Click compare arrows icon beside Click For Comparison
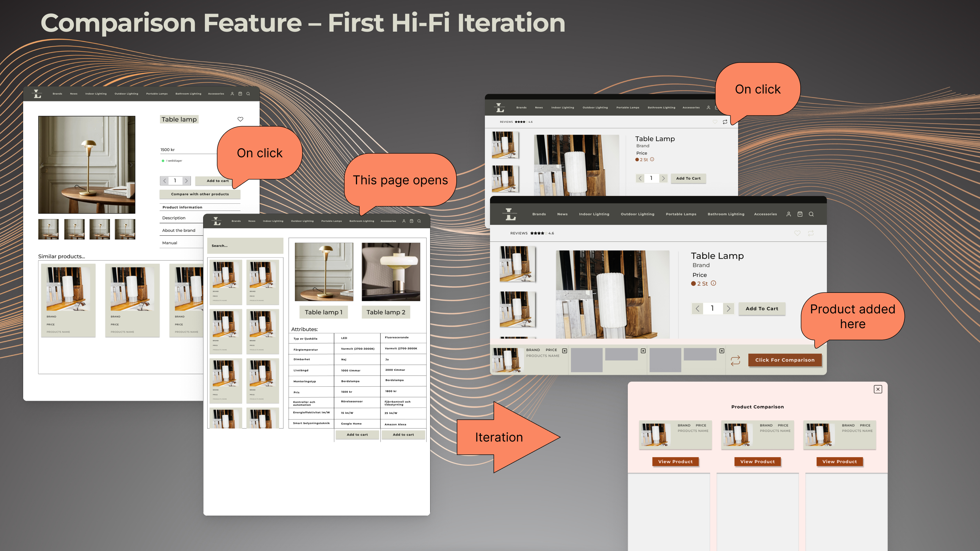Viewport: 980px width, 551px height. [x=735, y=360]
